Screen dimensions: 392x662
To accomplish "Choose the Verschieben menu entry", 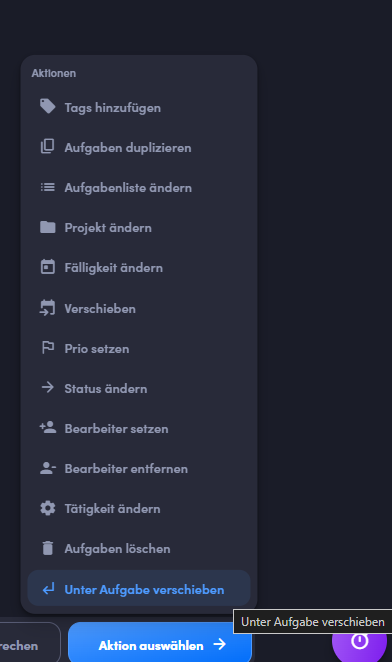I will coord(139,308).
